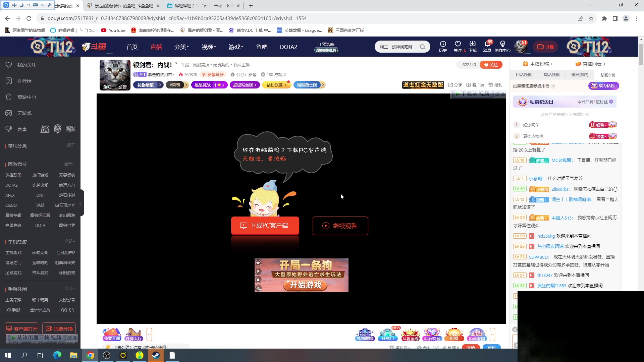The image size is (644, 362).
Task: Open the 粉丝家园 fan home icon
Action: 477,334
